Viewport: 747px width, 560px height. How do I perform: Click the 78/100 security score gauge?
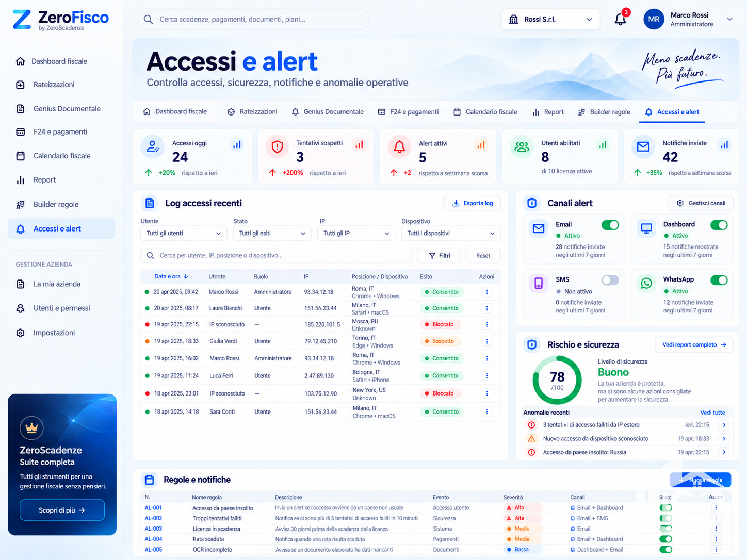(557, 381)
